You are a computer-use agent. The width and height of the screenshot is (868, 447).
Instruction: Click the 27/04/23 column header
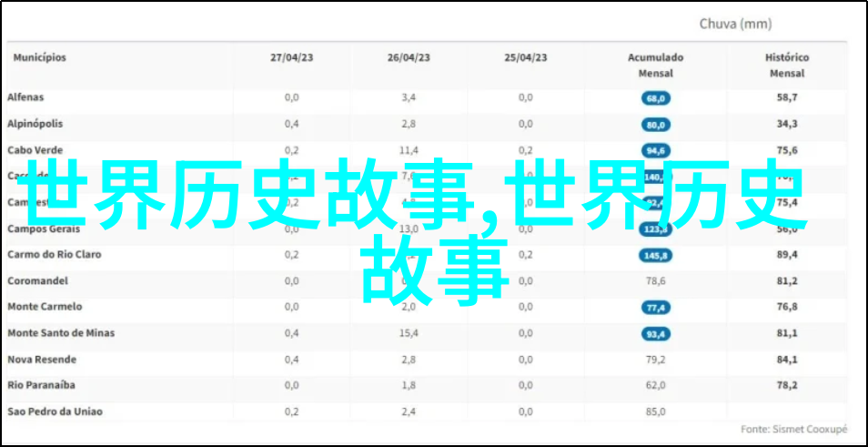[x=291, y=57]
